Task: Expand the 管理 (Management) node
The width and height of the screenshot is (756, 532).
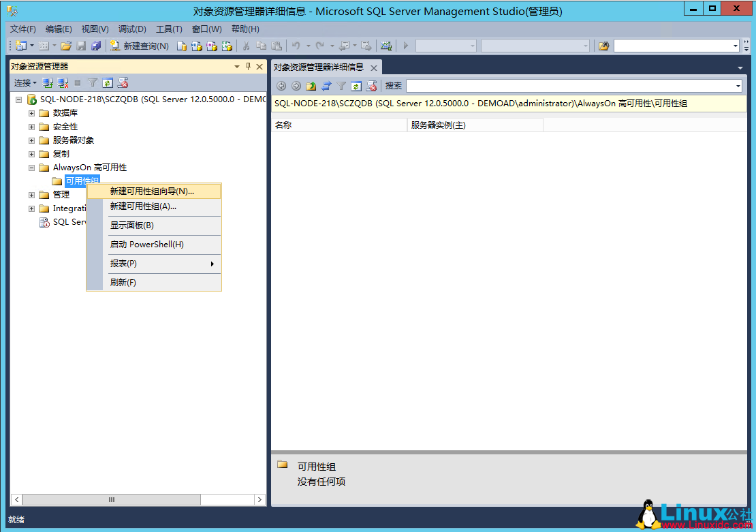Action: click(x=31, y=194)
